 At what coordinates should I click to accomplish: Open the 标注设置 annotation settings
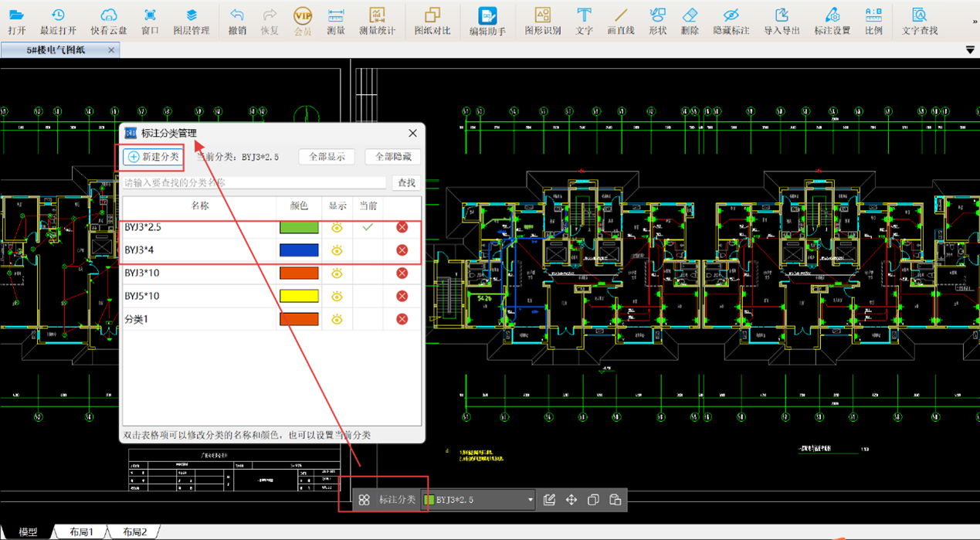pos(832,21)
